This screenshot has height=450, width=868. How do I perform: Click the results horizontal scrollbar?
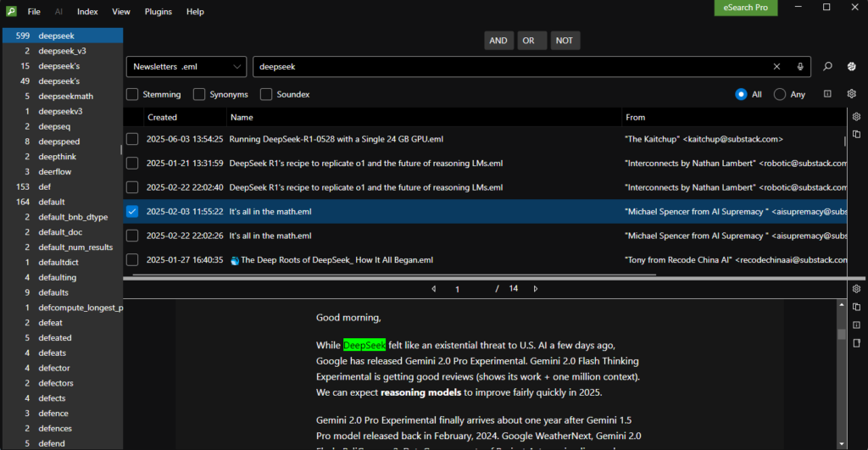pos(394,274)
